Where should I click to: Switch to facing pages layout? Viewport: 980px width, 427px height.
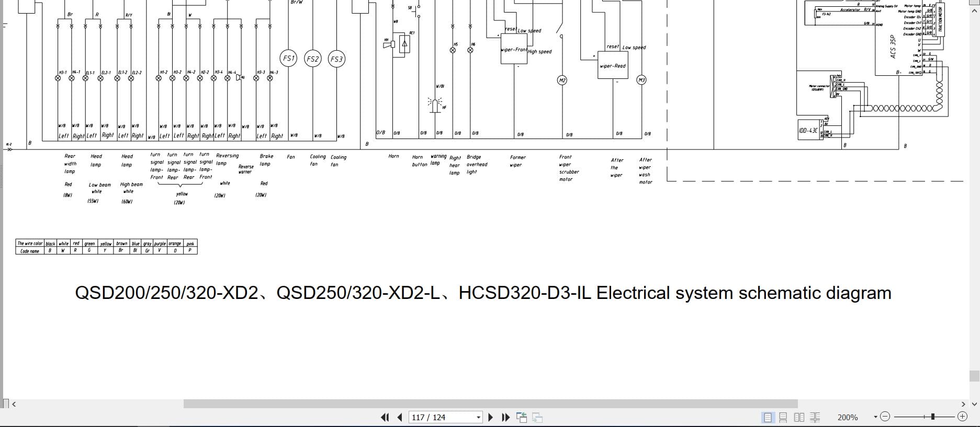(x=799, y=417)
